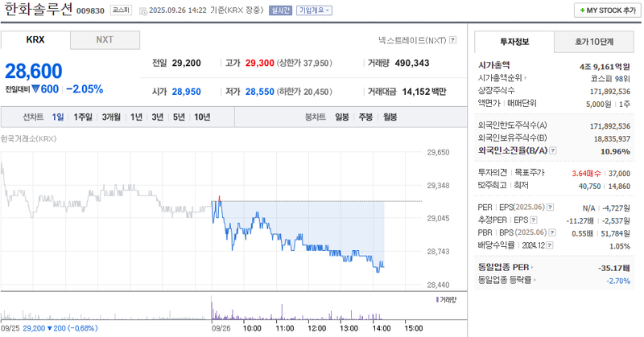This screenshot has width=644, height=337.
Task: Select the 1일 line chart period
Action: point(58,117)
